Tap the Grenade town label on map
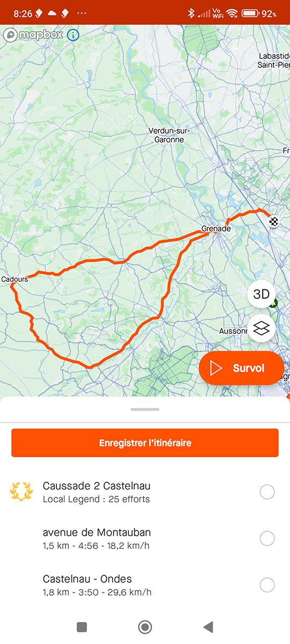 (216, 229)
